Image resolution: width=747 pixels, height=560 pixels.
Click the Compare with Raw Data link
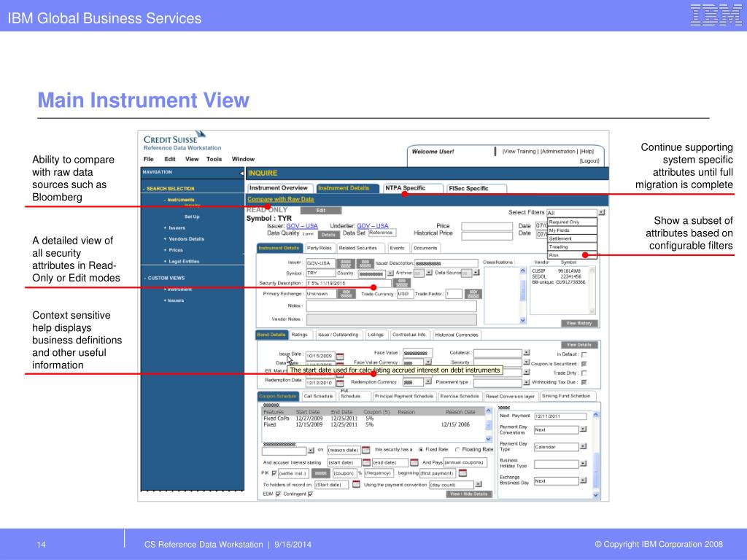click(x=281, y=199)
